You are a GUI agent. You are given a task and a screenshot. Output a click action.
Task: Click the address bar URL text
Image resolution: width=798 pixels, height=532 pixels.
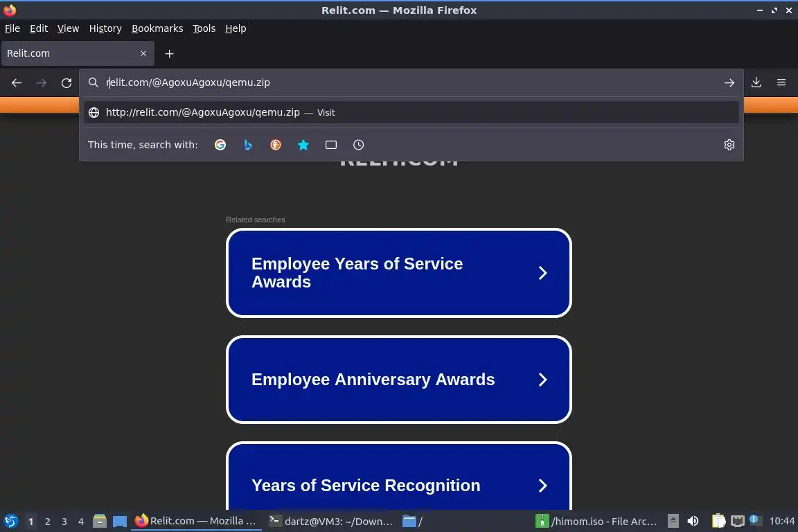tap(188, 82)
